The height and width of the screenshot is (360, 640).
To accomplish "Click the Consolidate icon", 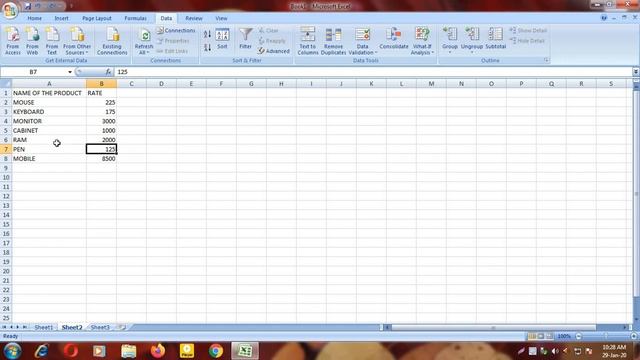I will tap(394, 39).
